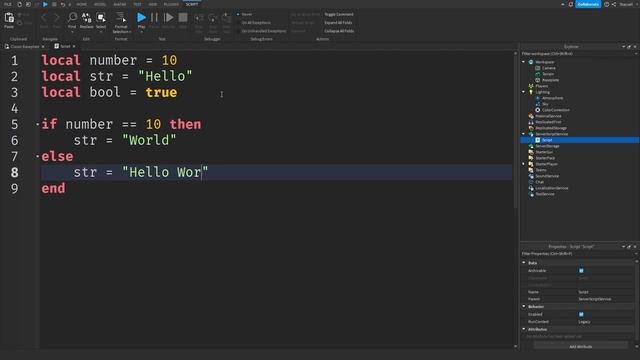Expand the StarterPlayer tree node
640x360 pixels.
(524, 164)
